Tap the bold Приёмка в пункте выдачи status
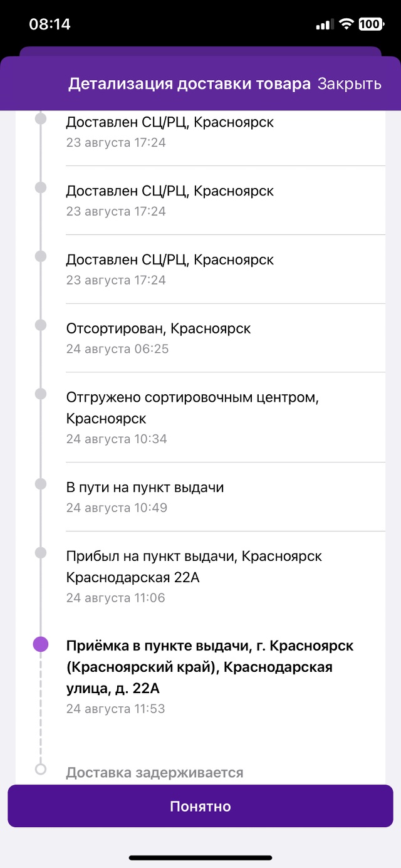This screenshot has height=868, width=401. coord(210,667)
